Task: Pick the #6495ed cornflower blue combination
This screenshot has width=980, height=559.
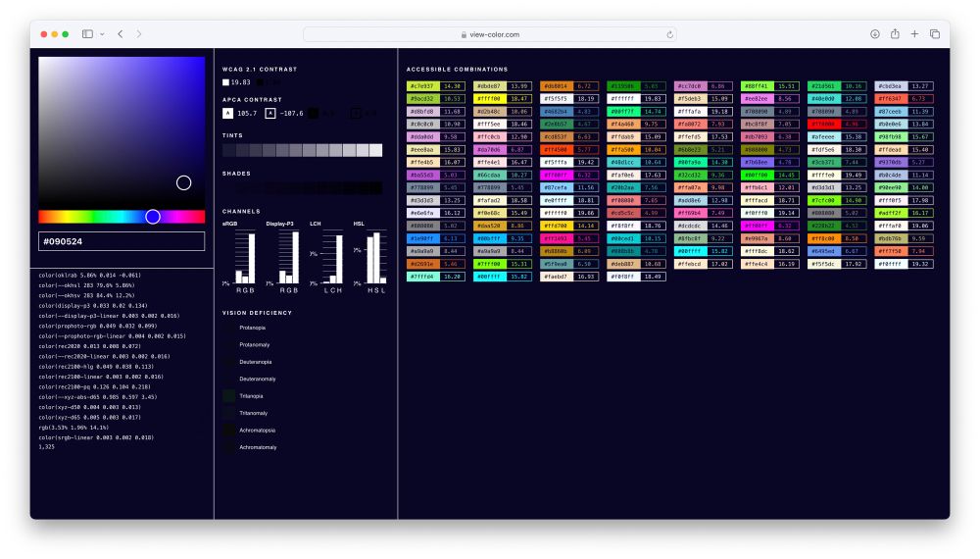Action: click(837, 251)
